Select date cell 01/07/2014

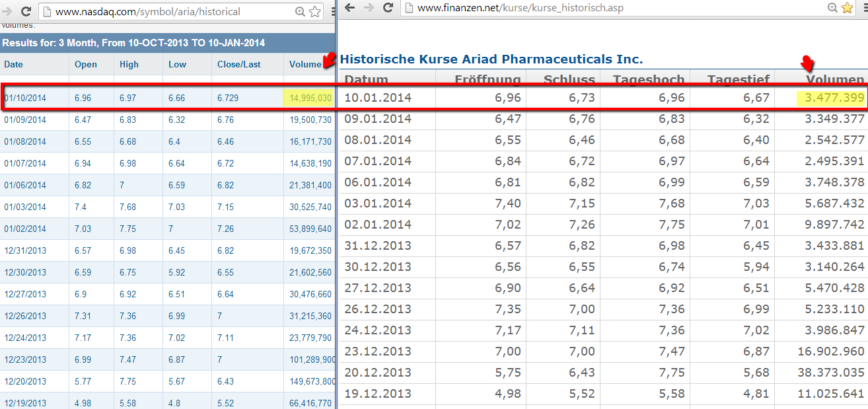25,163
